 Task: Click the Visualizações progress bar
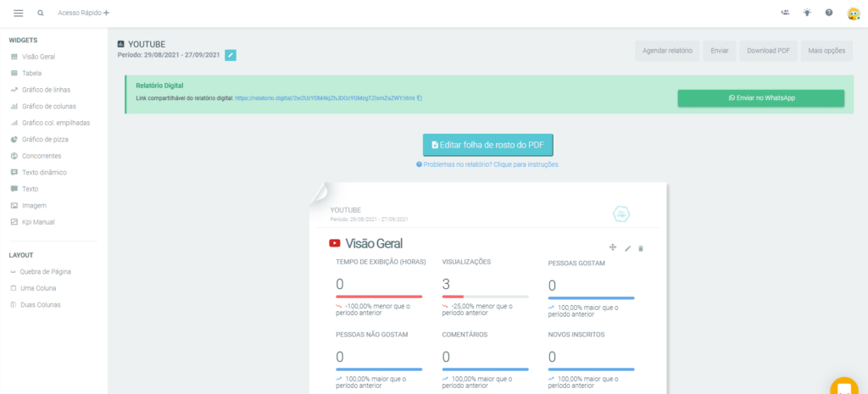[x=486, y=297]
